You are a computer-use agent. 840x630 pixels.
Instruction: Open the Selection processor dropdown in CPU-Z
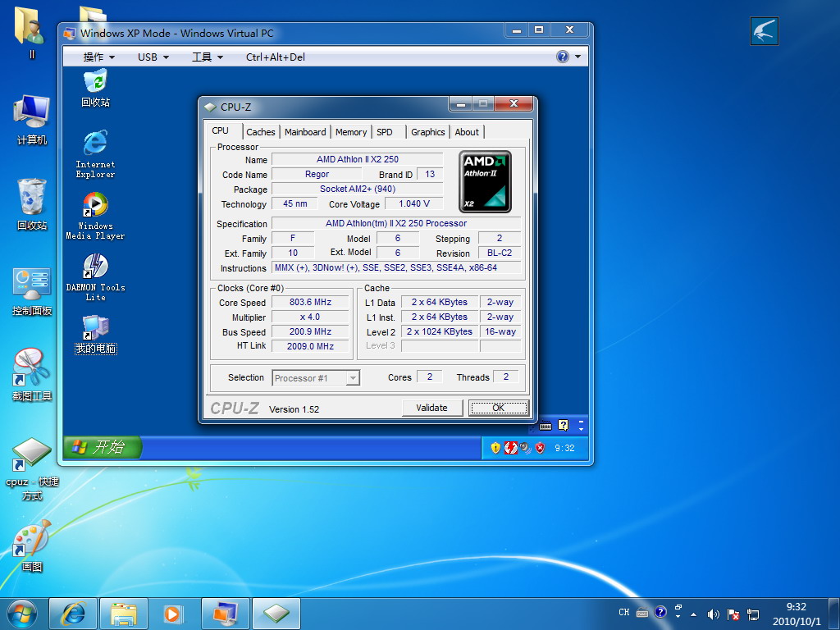355,377
